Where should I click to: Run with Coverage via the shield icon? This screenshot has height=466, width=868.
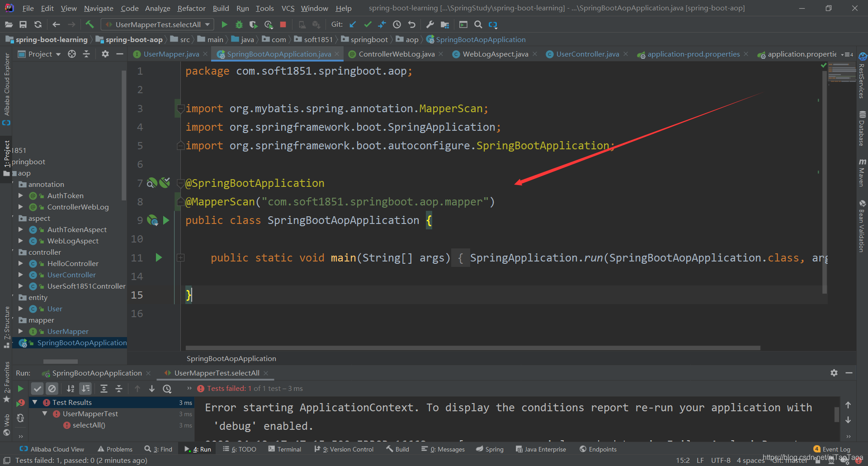coord(254,24)
